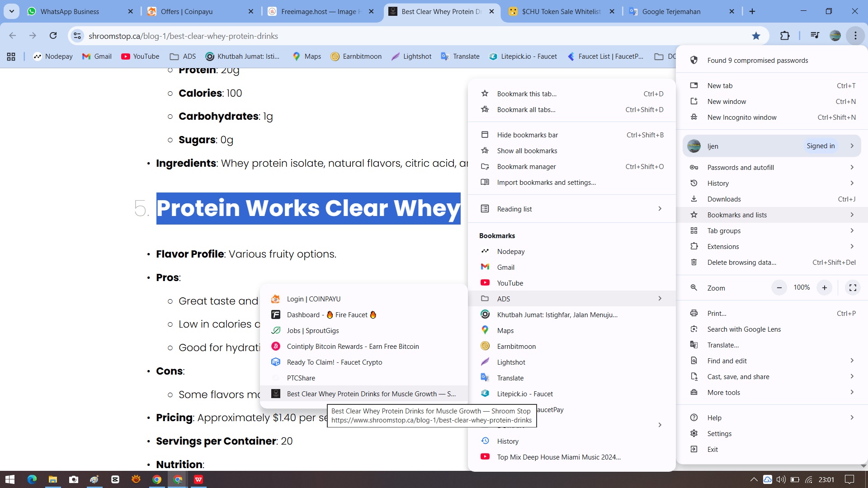Expand the Reading list submenu
Image resolution: width=868 pixels, height=488 pixels.
(x=572, y=209)
